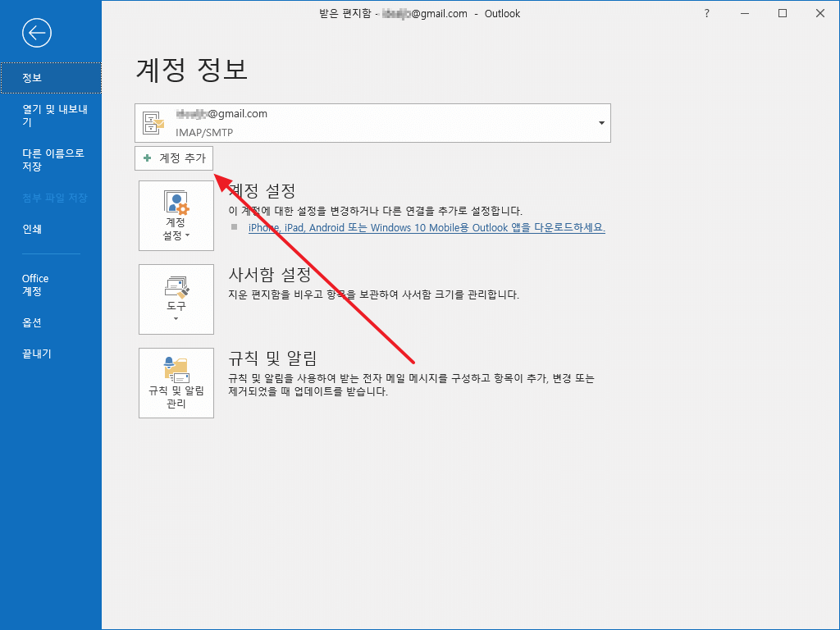Viewport: 840px width, 630px height.
Task: Click the question mark help icon
Action: coord(706,13)
